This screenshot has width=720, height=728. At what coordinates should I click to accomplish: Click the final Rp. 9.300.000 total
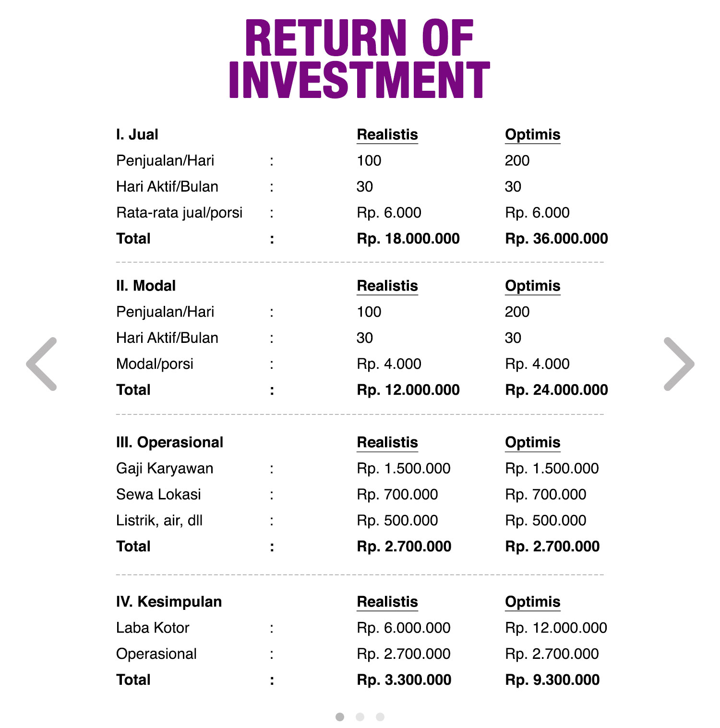tap(552, 680)
